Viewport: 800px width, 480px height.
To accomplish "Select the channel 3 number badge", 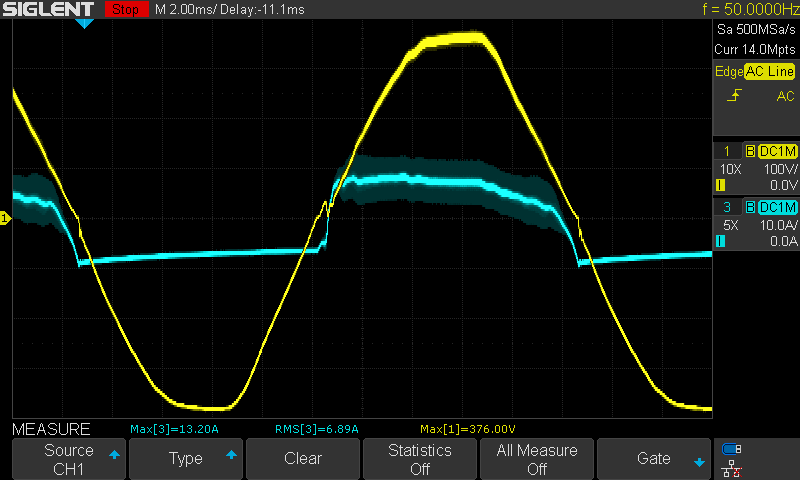I will click(x=727, y=207).
